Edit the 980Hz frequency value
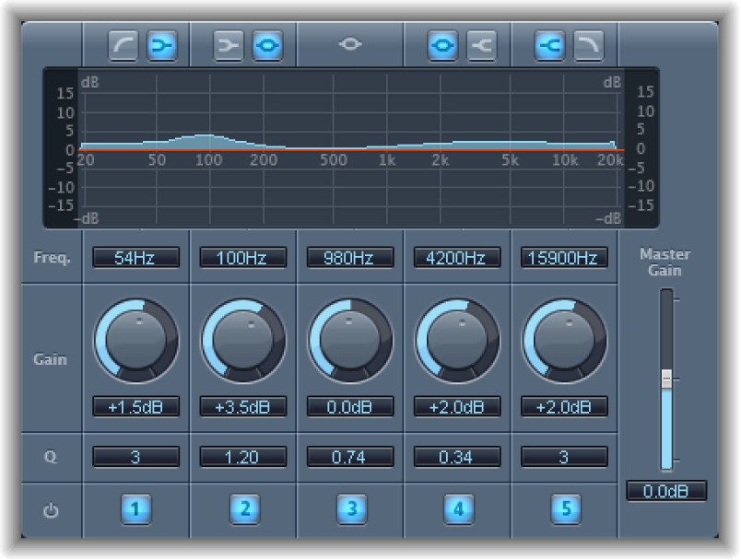The image size is (741, 560). (x=350, y=258)
